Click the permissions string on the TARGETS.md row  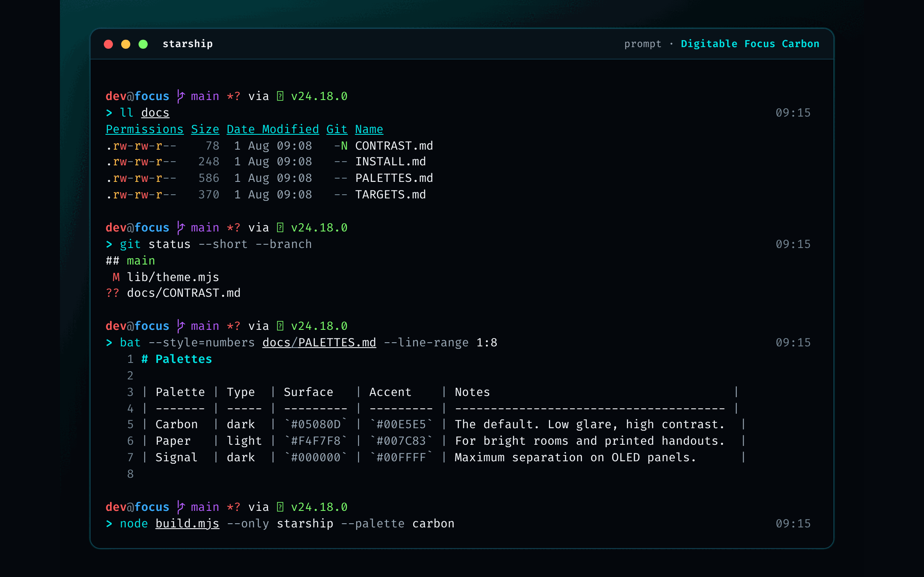click(141, 195)
